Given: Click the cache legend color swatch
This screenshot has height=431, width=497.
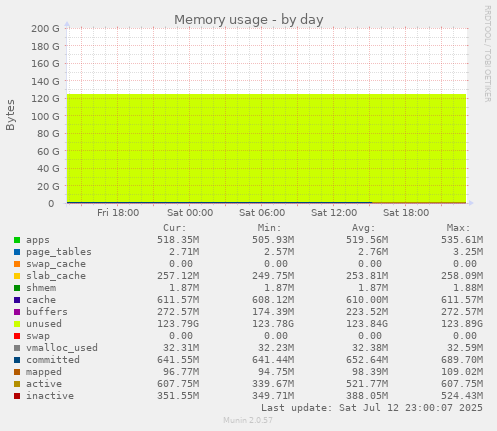Looking at the screenshot, I should click(17, 300).
